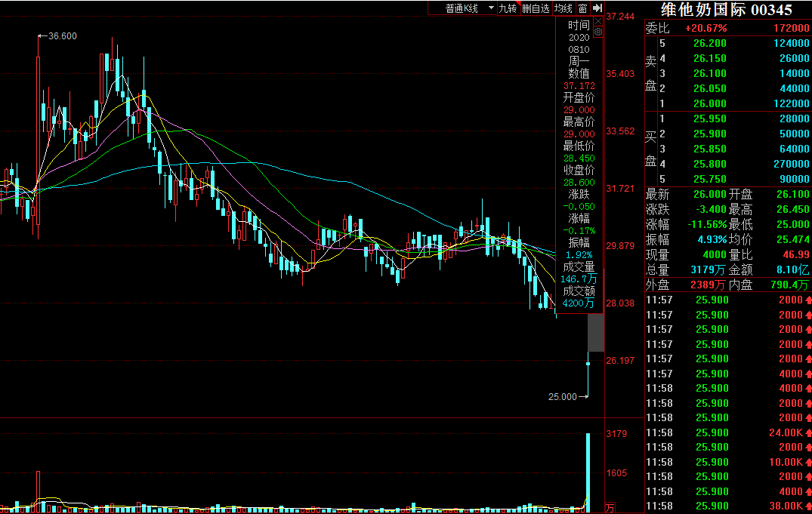Click 删自选 to remove from watchlist

click(x=536, y=8)
